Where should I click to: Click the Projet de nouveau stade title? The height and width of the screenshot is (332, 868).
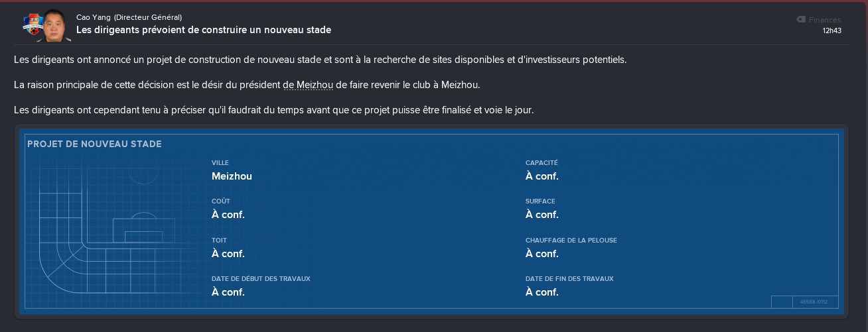[x=94, y=144]
